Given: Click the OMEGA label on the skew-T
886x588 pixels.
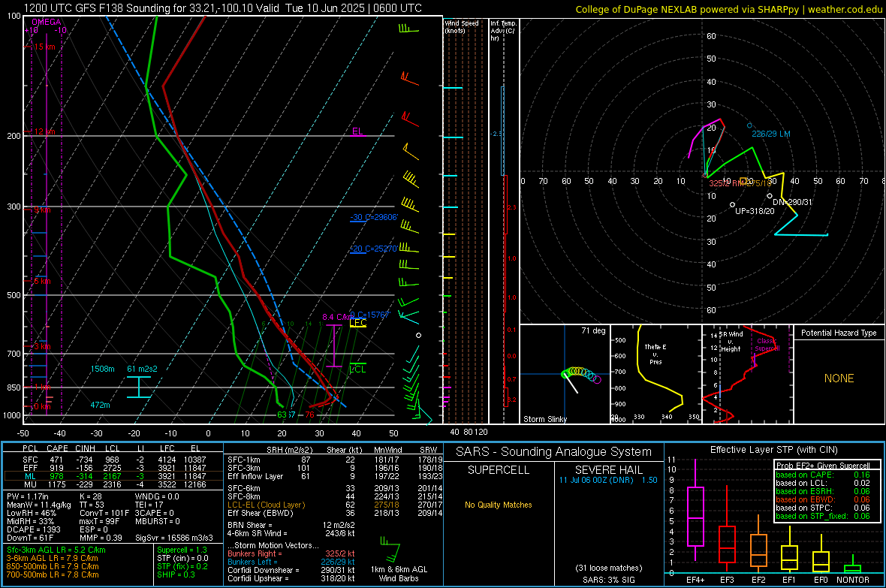Looking at the screenshot, I should pyautogui.click(x=47, y=22).
